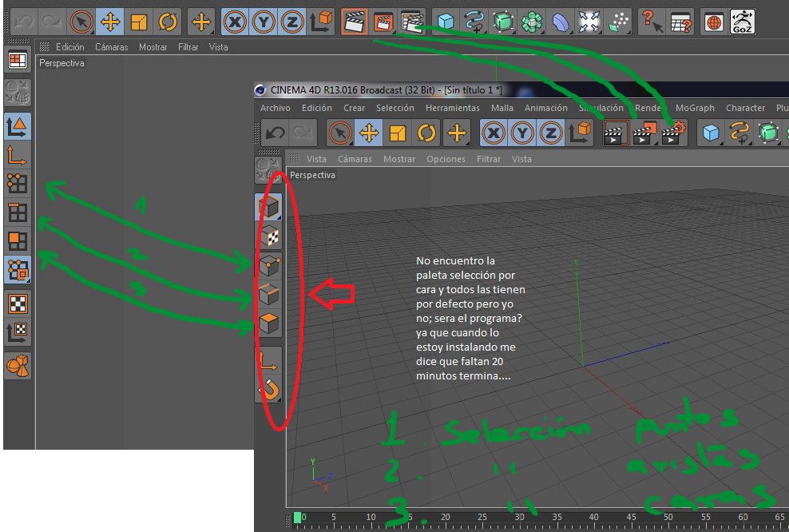Open spline group in front window toolbar
This screenshot has height=532, width=789.
(x=739, y=133)
